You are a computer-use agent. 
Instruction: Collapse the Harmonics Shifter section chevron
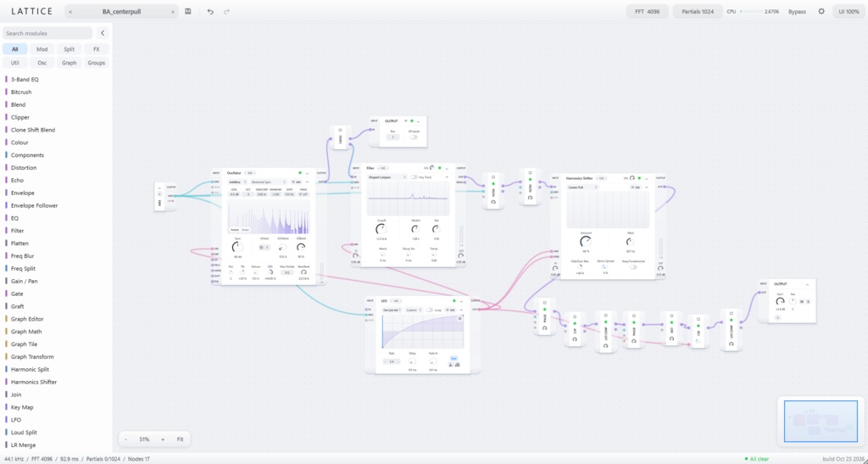647,187
